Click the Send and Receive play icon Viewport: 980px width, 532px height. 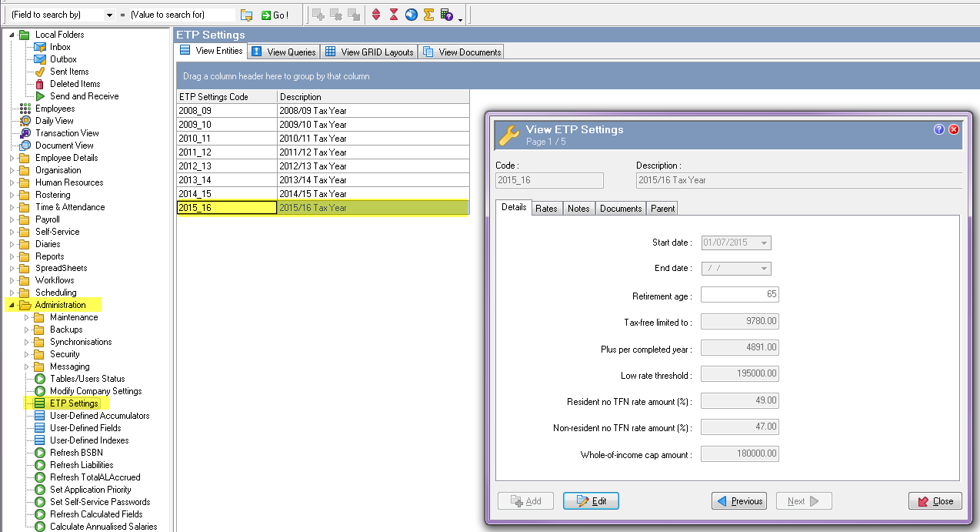(x=40, y=96)
